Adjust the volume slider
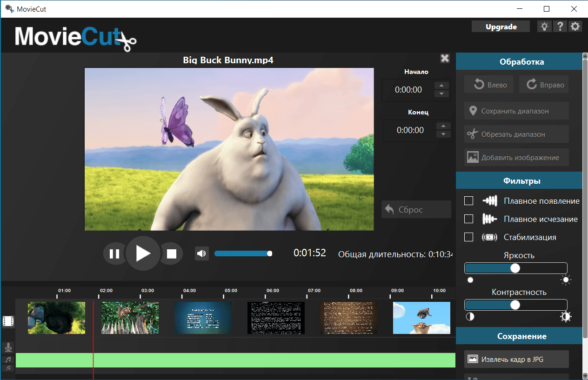This screenshot has height=380, width=588. 243,253
